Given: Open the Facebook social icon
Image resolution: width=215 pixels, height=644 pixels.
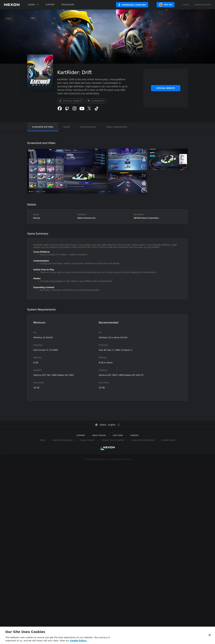Looking at the screenshot, I should pyautogui.click(x=60, y=109).
